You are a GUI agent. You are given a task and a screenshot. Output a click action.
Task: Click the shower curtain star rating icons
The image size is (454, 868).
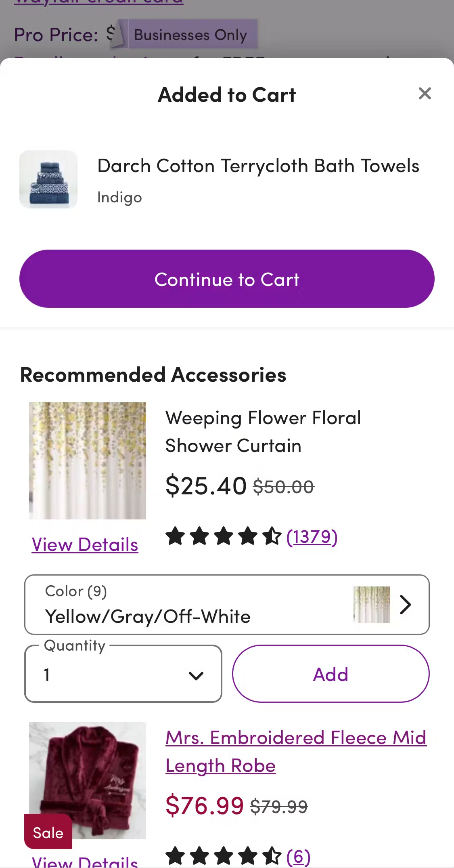(x=223, y=536)
